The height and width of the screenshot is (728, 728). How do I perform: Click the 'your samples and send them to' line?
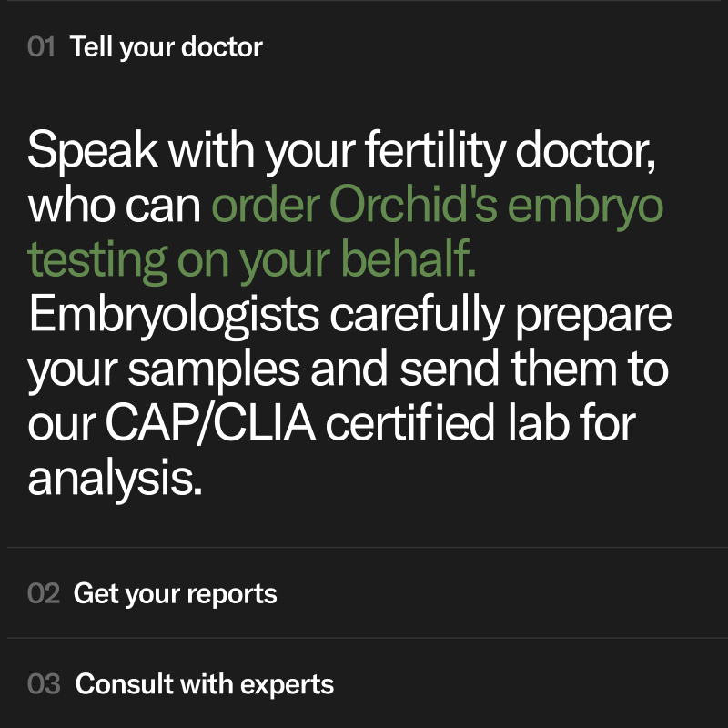click(349, 369)
